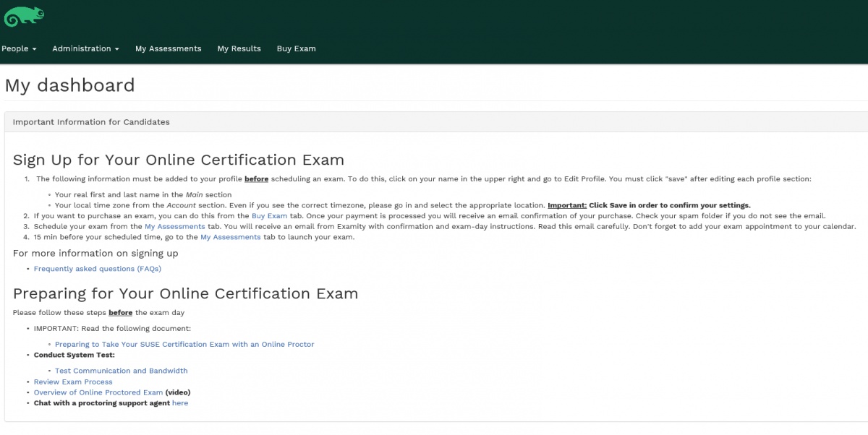Click the For more information on signing up subheading
The height and width of the screenshot is (435, 868).
pyautogui.click(x=95, y=254)
